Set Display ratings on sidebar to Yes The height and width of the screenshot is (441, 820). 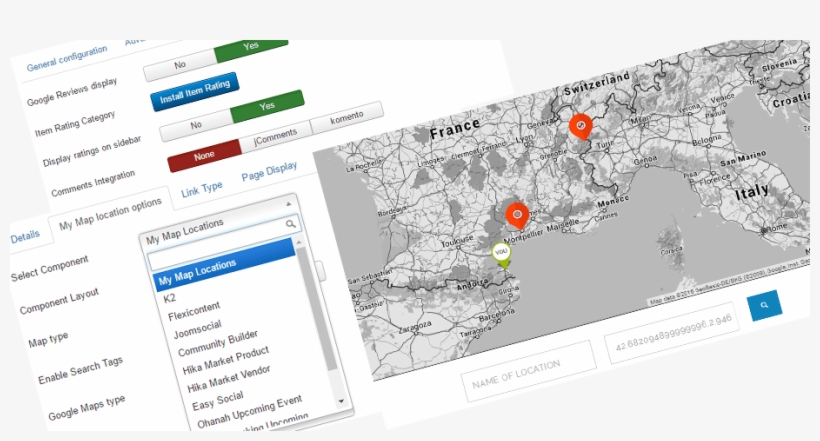(x=267, y=106)
